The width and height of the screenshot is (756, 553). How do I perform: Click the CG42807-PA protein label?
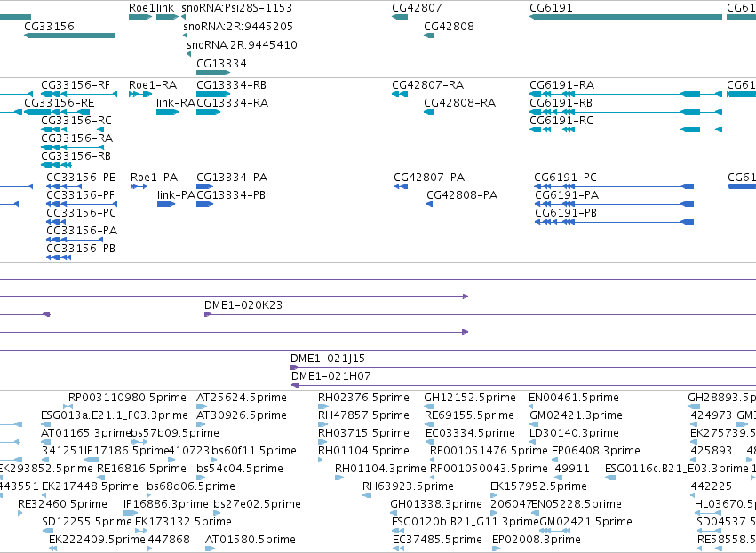(429, 178)
